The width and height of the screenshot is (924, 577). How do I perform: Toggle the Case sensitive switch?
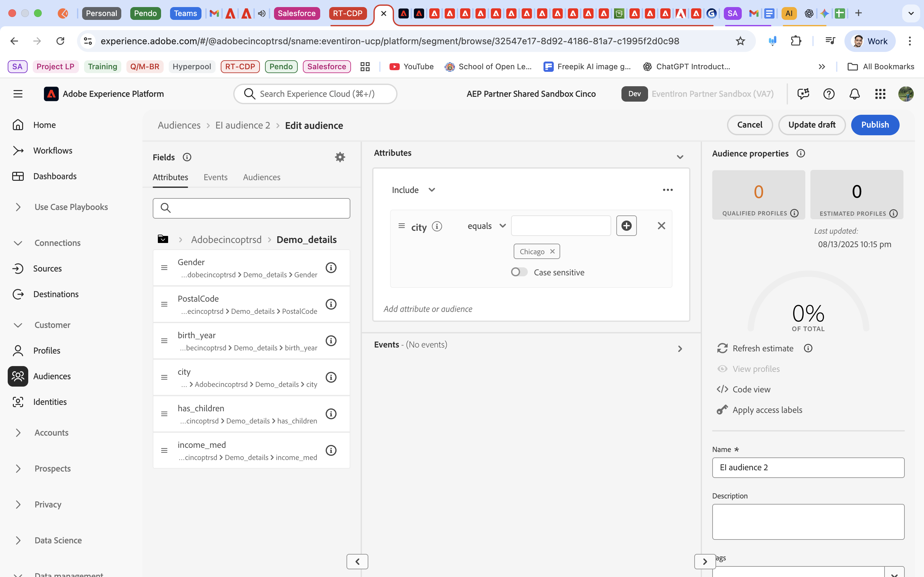click(519, 272)
